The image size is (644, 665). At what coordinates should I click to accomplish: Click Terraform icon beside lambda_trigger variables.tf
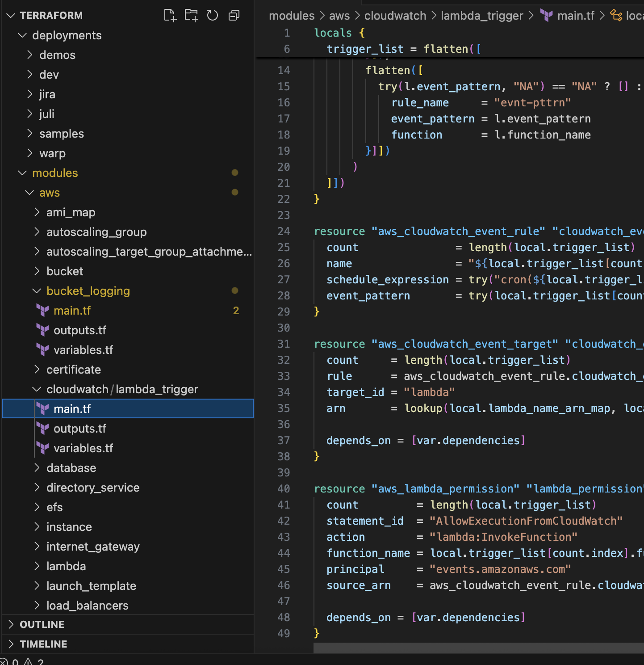[x=42, y=448]
